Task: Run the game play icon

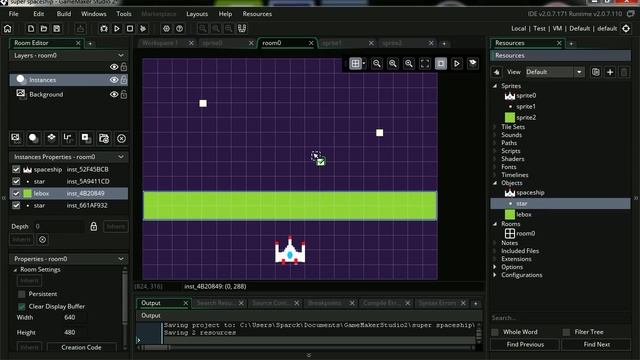Action: 117,29
